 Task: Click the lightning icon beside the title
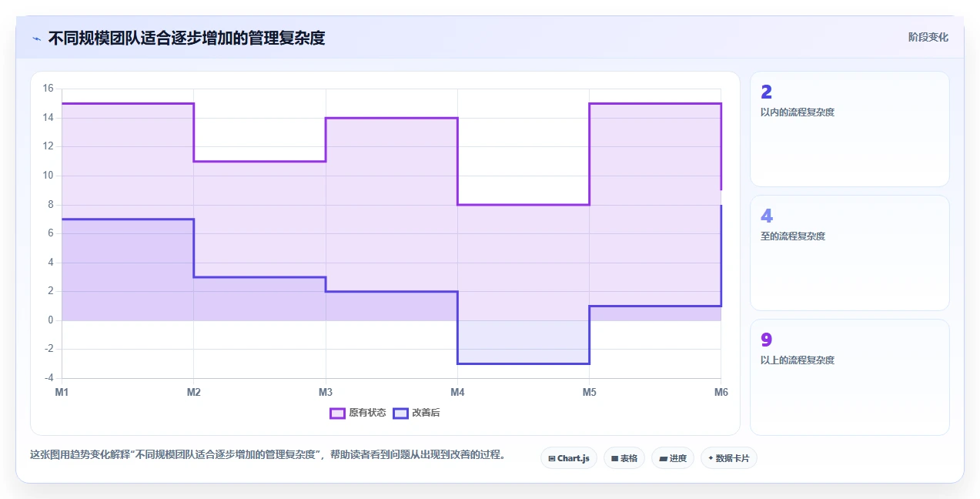(x=36, y=38)
